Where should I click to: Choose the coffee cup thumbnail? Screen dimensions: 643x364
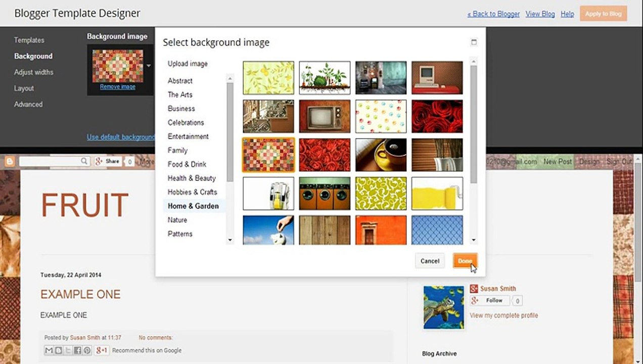[x=381, y=155]
